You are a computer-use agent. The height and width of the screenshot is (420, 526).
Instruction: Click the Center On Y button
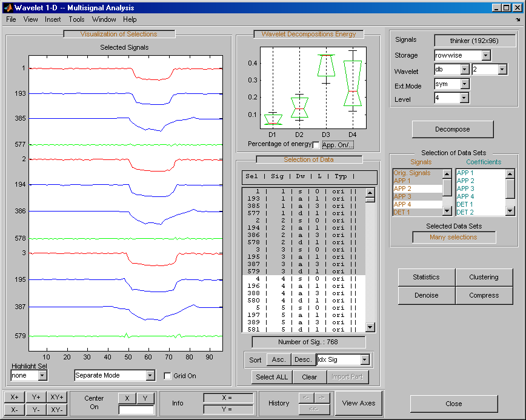tap(145, 398)
